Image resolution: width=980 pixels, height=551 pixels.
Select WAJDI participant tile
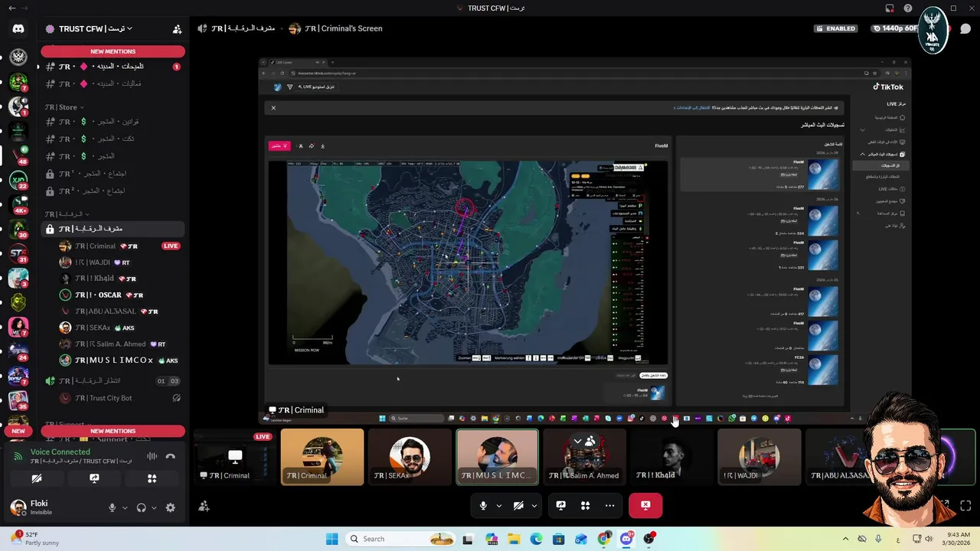[x=759, y=457]
